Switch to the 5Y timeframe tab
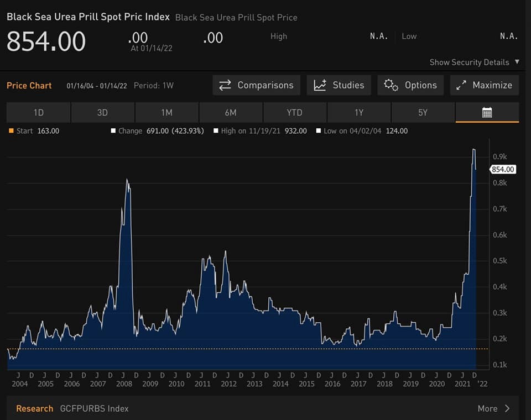The width and height of the screenshot is (531, 420). pos(423,113)
